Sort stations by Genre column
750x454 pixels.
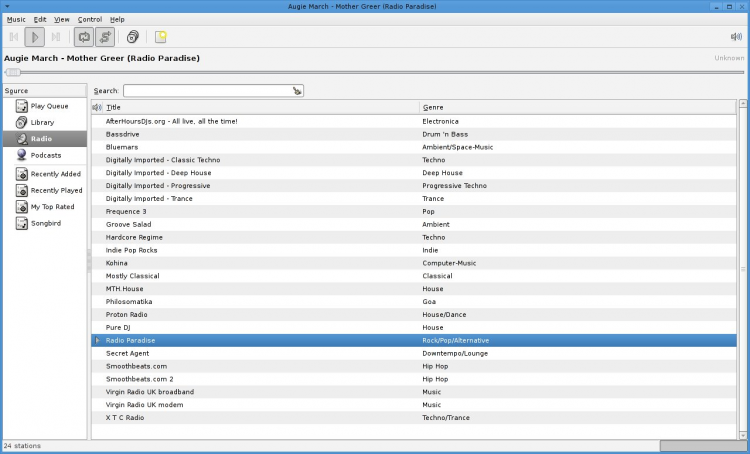tap(578, 107)
